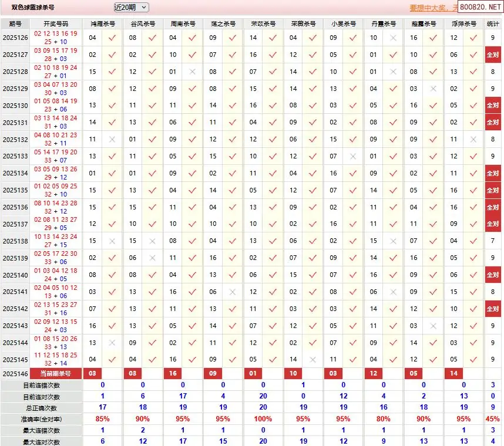Click the X mark for 浮萍杀号 in row 2025132
504x446 pixels.
pyautogui.click(x=473, y=140)
